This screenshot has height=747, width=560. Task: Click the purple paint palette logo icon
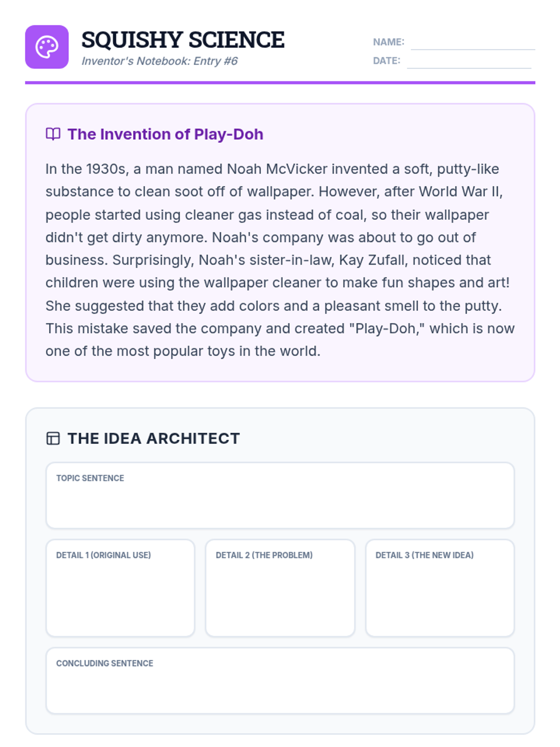pyautogui.click(x=47, y=47)
